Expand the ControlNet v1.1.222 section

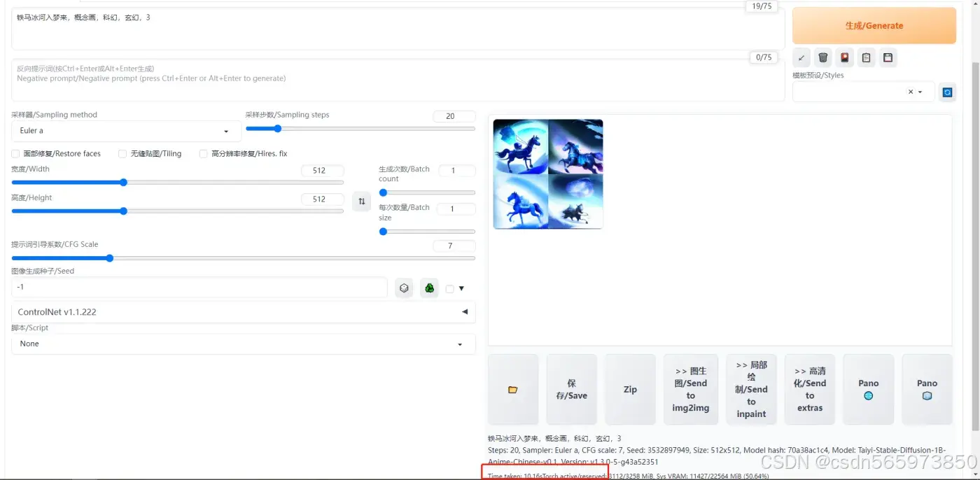[x=244, y=312]
